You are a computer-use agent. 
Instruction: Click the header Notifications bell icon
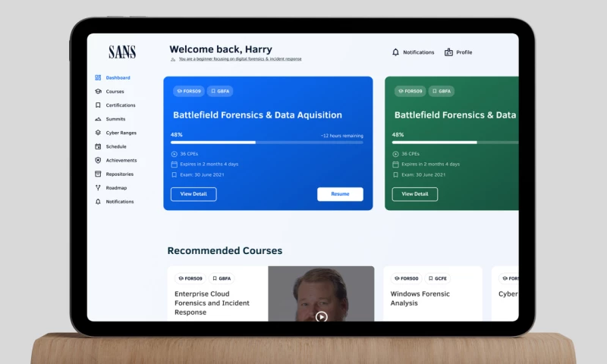click(395, 52)
